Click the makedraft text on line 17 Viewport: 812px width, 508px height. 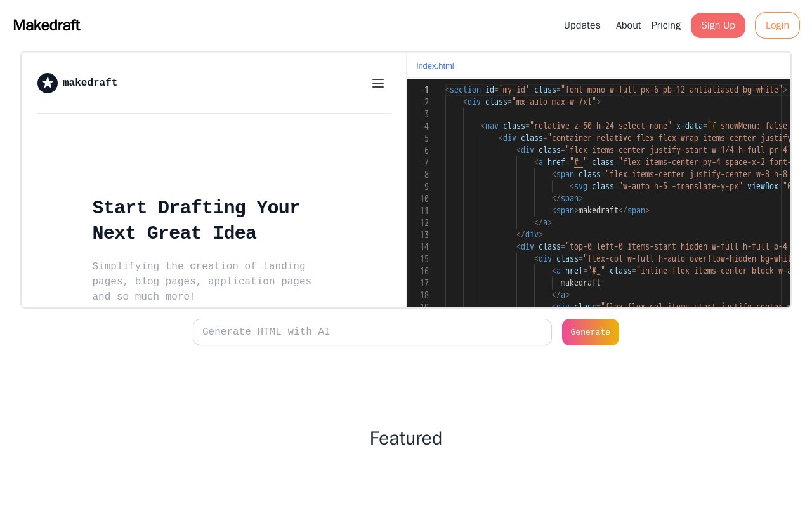click(x=580, y=283)
